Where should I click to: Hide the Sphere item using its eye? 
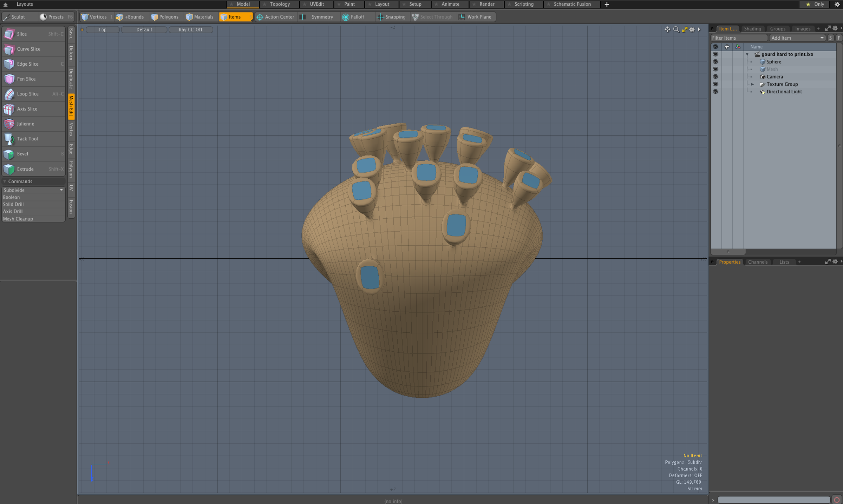click(715, 62)
